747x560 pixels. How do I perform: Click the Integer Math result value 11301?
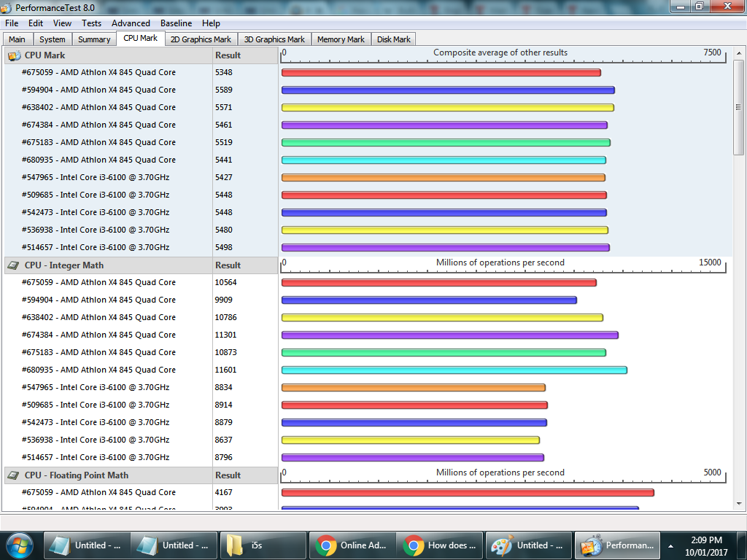(x=226, y=335)
